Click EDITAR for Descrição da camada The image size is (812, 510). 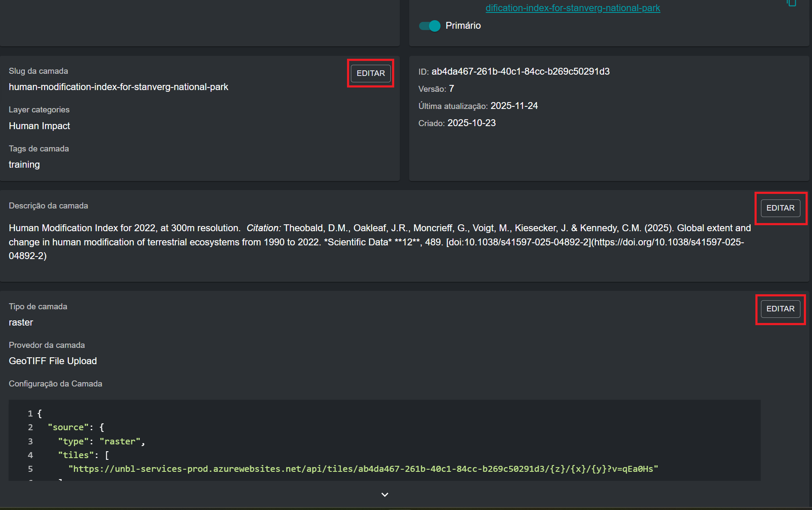[x=780, y=208]
